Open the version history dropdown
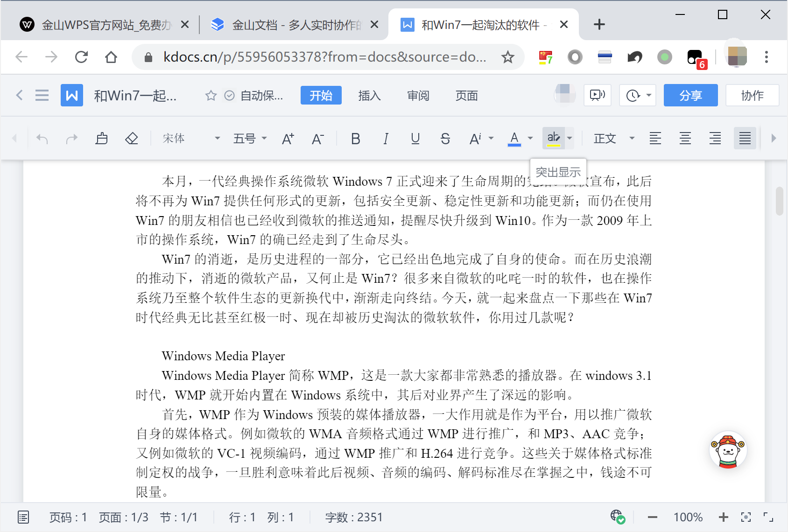The height and width of the screenshot is (532, 788). click(638, 96)
